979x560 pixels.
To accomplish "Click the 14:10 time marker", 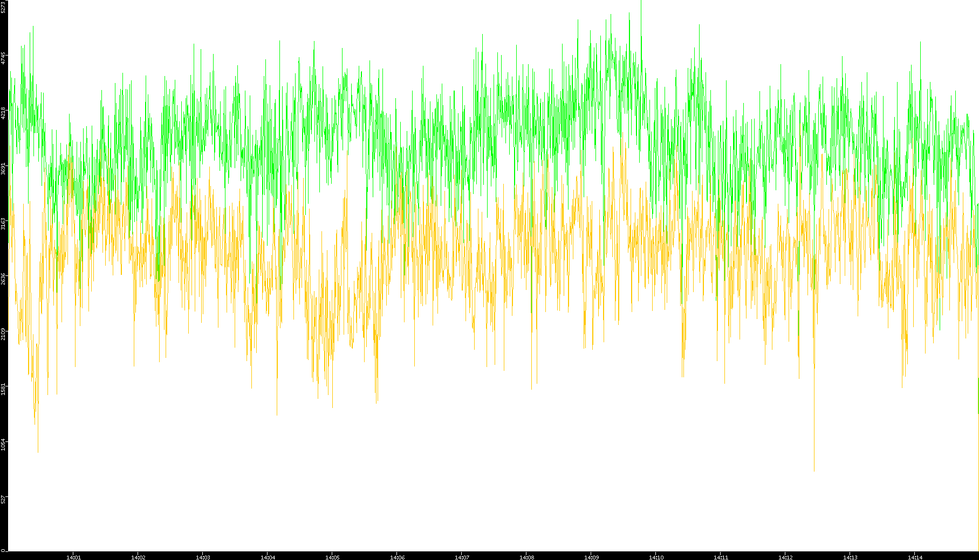I will tap(656, 557).
